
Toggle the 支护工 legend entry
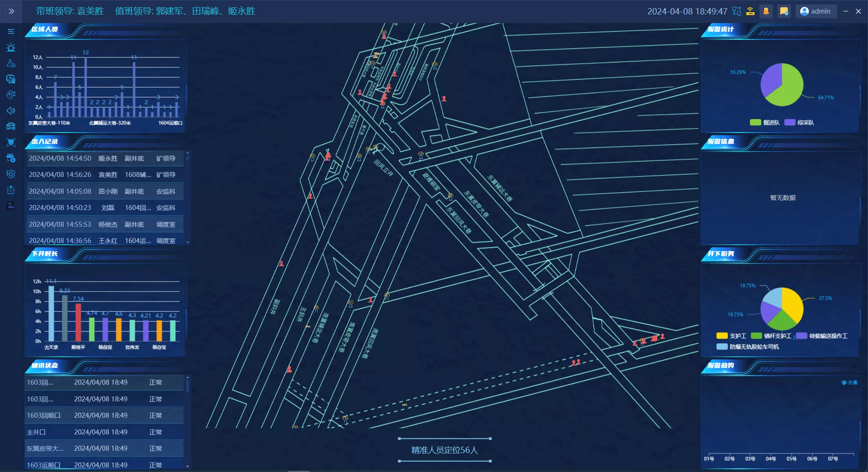pyautogui.click(x=731, y=336)
